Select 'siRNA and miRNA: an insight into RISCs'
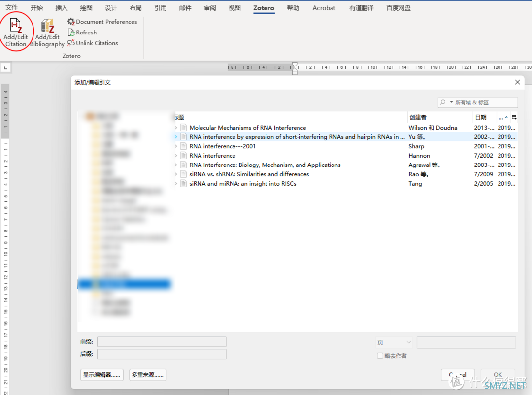Viewport: 532px width, 395px height. (242, 184)
